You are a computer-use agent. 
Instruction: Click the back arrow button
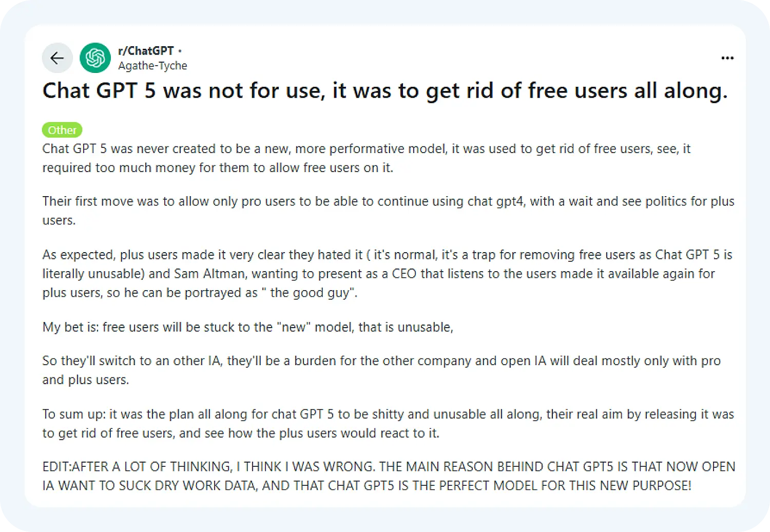pos(57,58)
